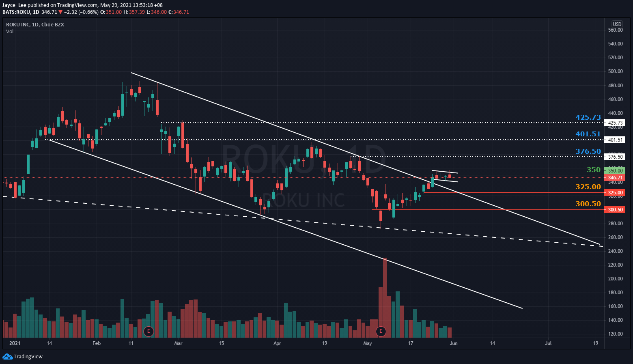Select the 'ROKU INC, 1D, Cboe BZX' legend title
This screenshot has height=364, width=633.
(x=35, y=24)
